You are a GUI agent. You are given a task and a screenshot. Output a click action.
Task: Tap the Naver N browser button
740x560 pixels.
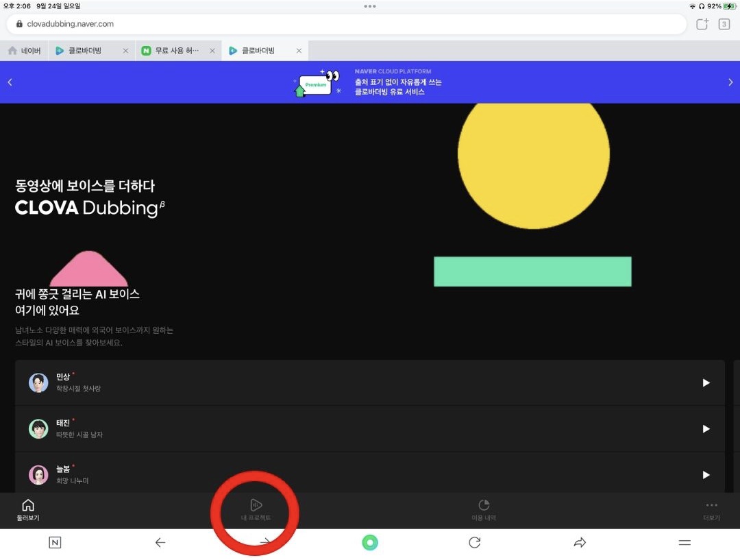(x=55, y=543)
